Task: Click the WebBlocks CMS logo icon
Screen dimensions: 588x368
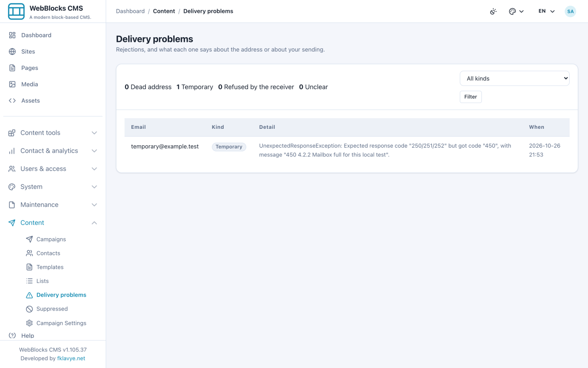Action: [x=17, y=11]
